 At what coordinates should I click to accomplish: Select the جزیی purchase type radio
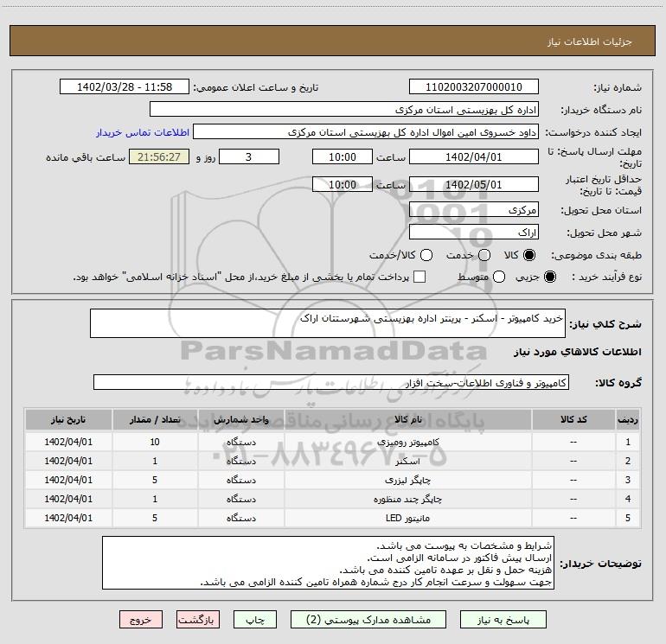[x=549, y=277]
